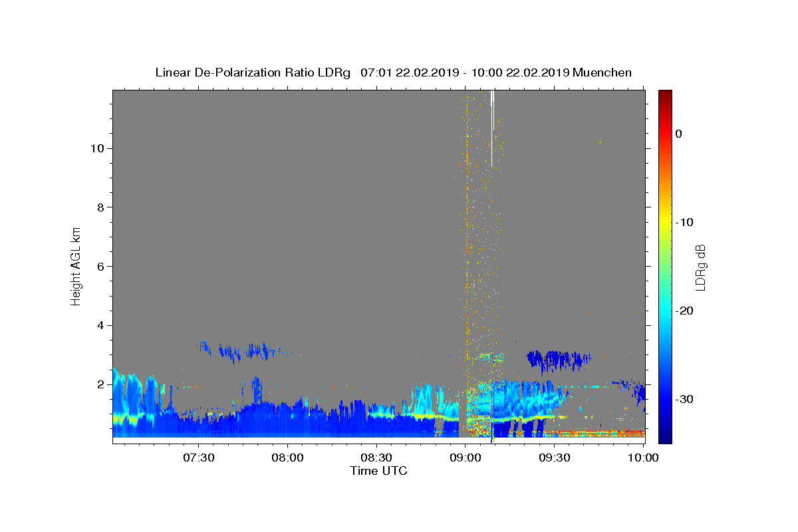Click the colorbar value 0

pyautogui.click(x=678, y=134)
